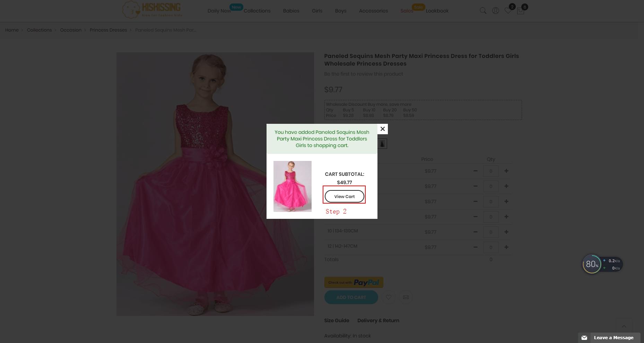
Task: Open the Size Guide link
Action: (336, 320)
